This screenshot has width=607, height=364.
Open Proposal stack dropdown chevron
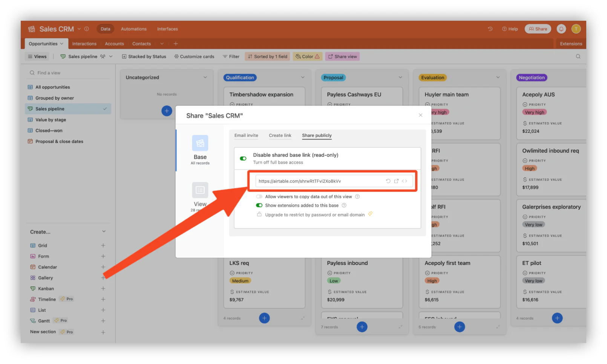[400, 78]
